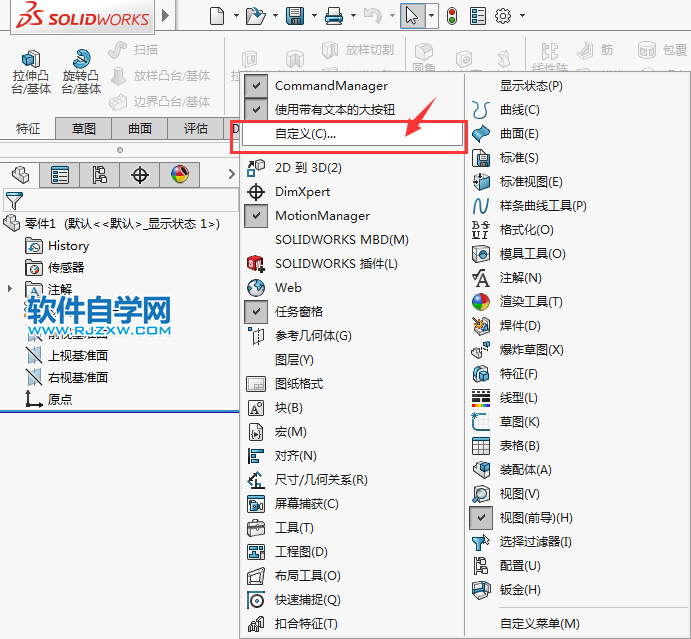Click the Save floppy disk icon
This screenshot has width=691, height=639.
[295, 16]
